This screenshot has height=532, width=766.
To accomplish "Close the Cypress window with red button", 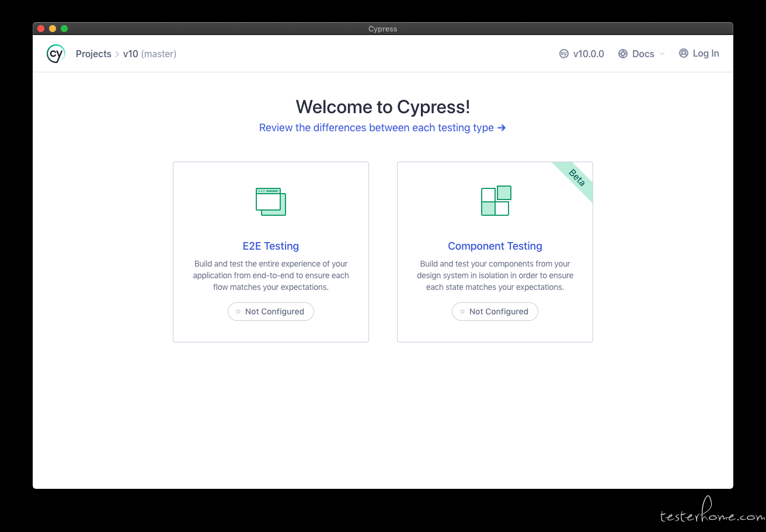I will 41,29.
